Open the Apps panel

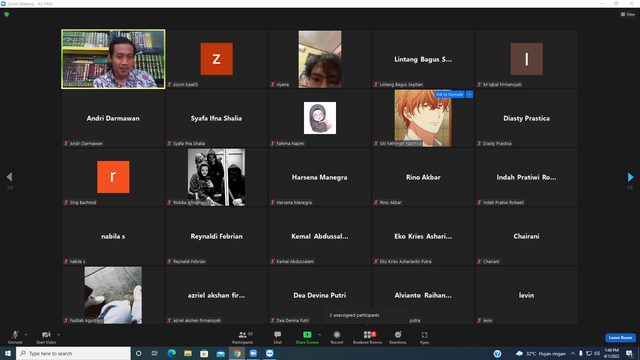(x=424, y=337)
